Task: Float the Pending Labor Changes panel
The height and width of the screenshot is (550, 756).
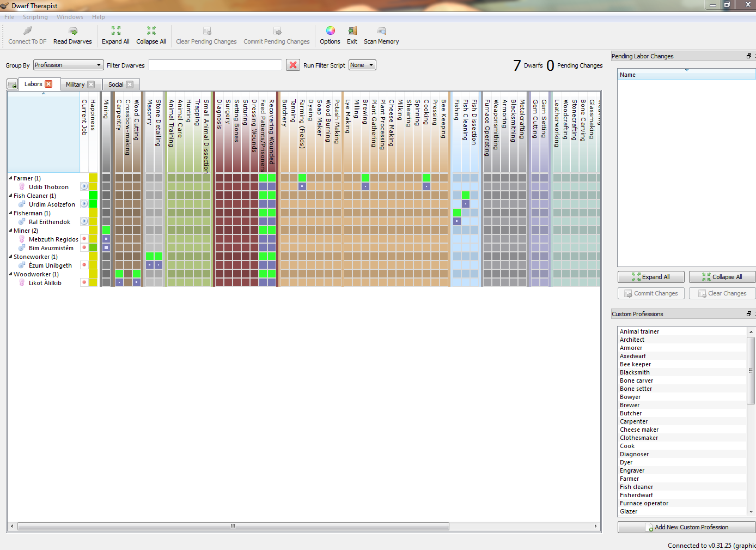Action: 749,56
